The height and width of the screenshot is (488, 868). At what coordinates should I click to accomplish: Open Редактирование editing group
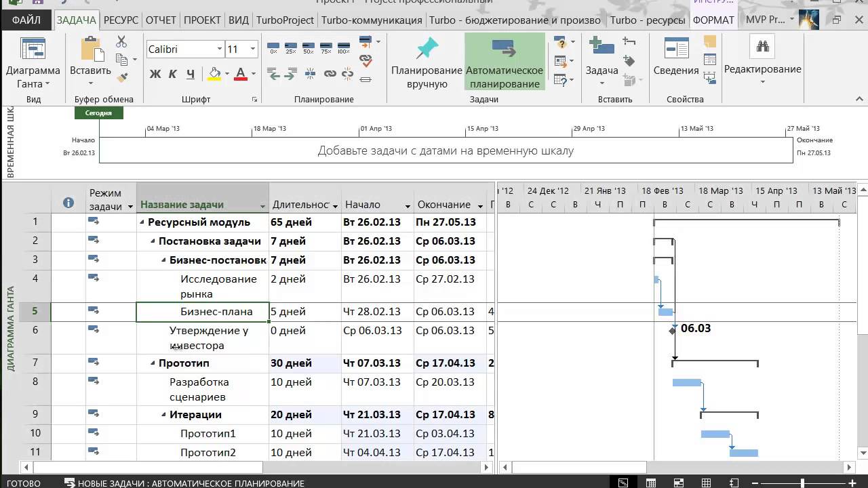pyautogui.click(x=763, y=61)
